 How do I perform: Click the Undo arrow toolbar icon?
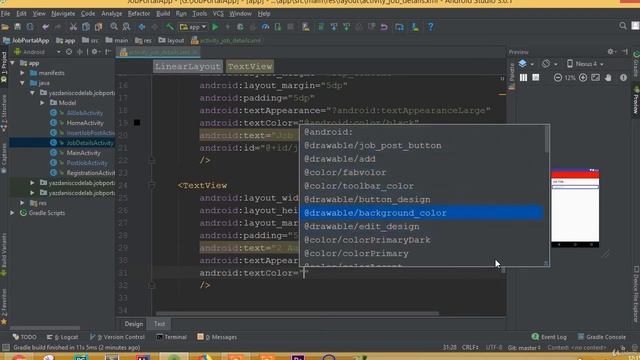coord(45,27)
